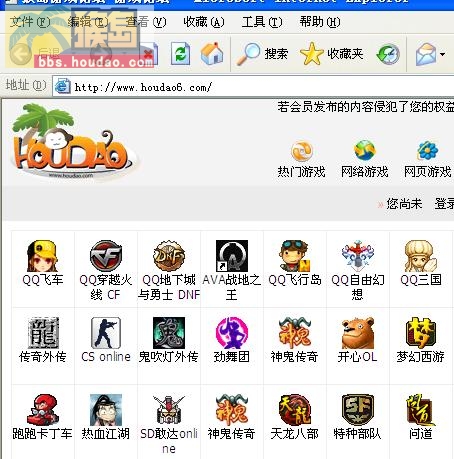Screen dimensions: 454x459
Task: Open the 鬼吹灯外传 game icon
Action: tap(169, 333)
